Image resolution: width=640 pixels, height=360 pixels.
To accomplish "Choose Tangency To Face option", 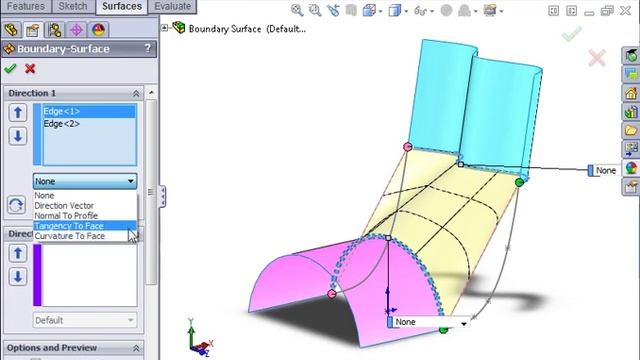I will [x=84, y=226].
